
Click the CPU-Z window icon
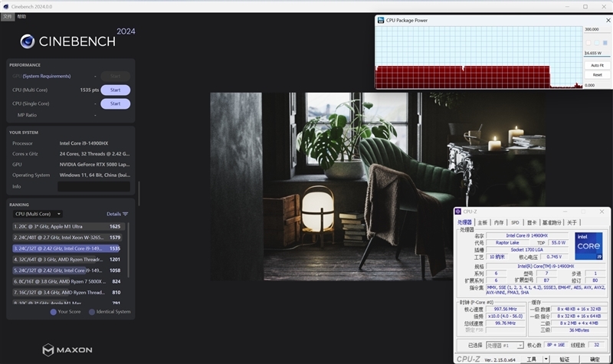pos(458,212)
